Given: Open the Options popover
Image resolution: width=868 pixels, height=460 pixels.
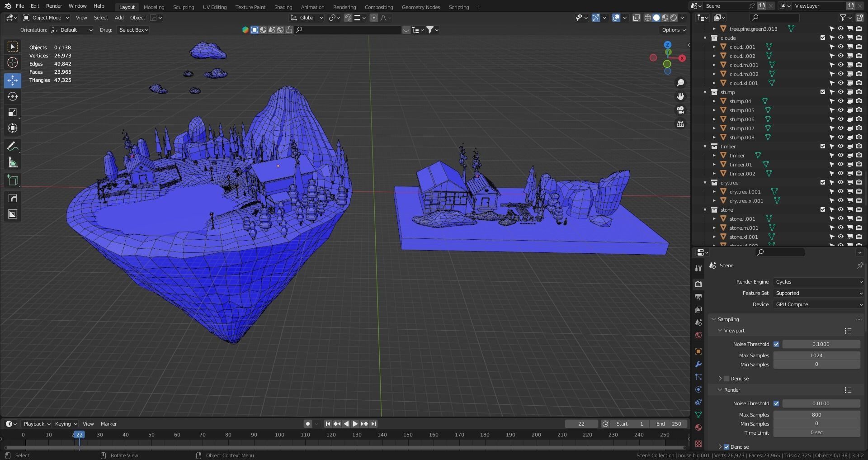Looking at the screenshot, I should tap(673, 30).
